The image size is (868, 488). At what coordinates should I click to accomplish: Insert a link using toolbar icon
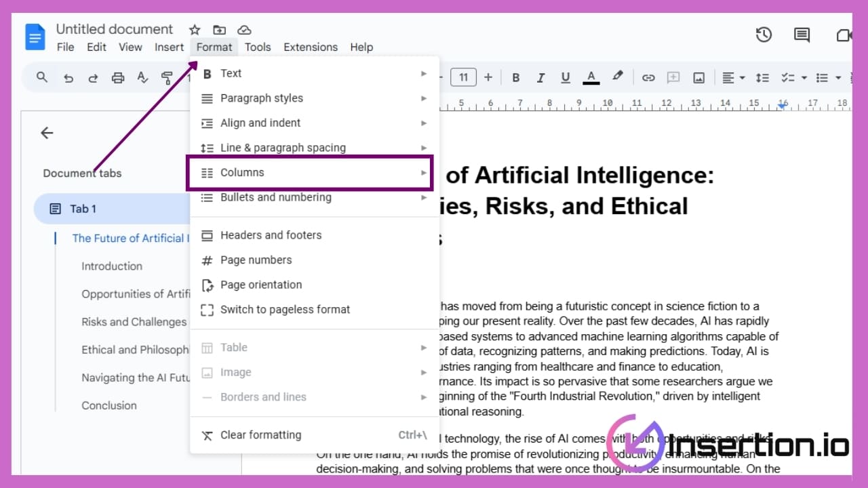648,78
